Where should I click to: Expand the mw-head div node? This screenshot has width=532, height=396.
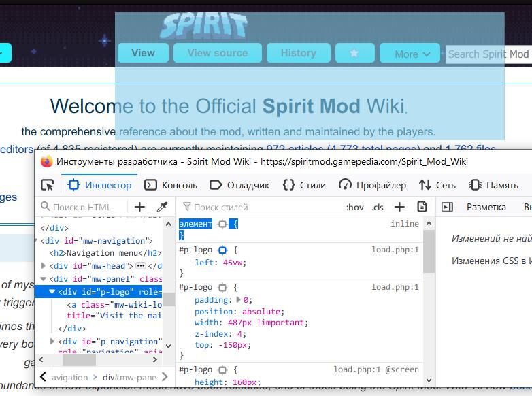pos(44,265)
